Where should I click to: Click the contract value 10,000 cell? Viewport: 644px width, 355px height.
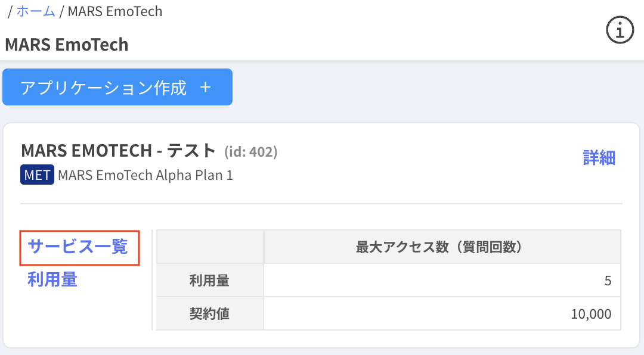442,313
